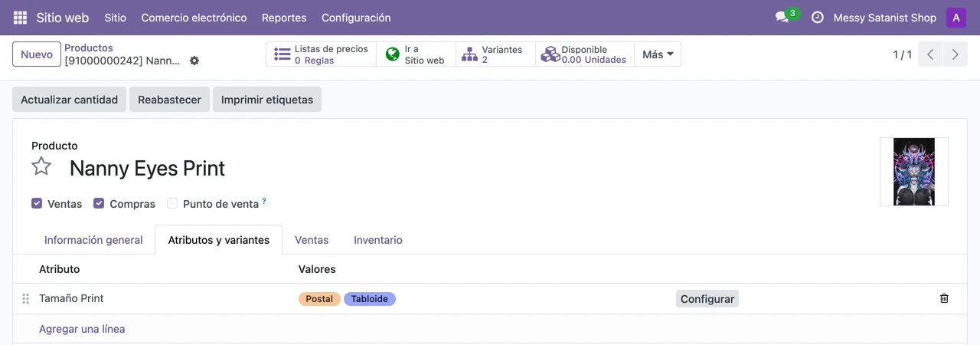Open the user avatar menu labeled A
The image size is (980, 345).
coord(955,18)
